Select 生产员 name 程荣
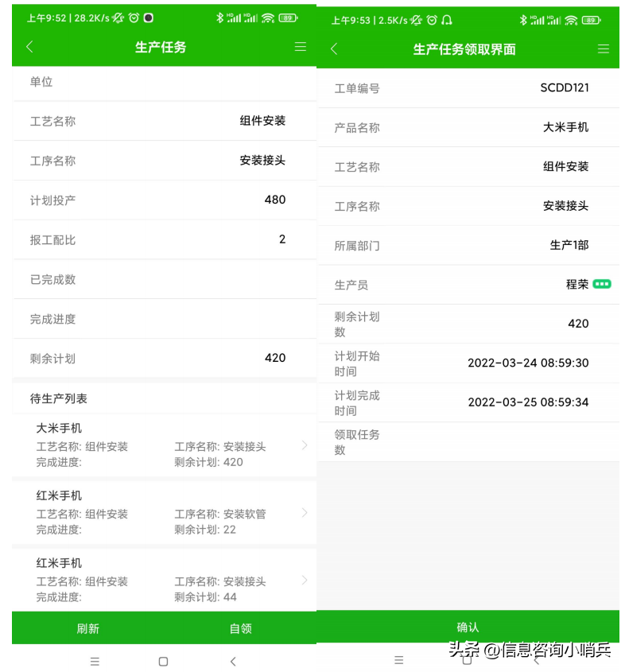625x672 pixels. tap(577, 284)
